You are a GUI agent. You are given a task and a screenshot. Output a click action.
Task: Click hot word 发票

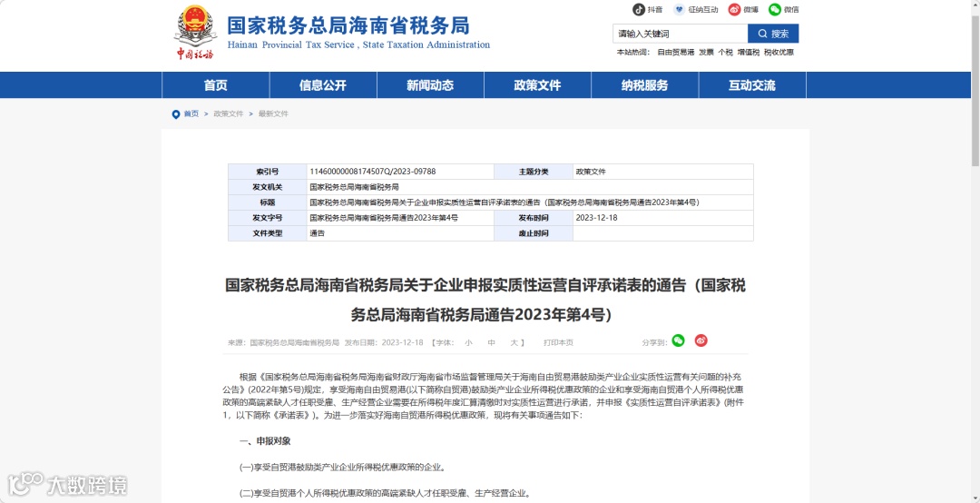point(706,53)
